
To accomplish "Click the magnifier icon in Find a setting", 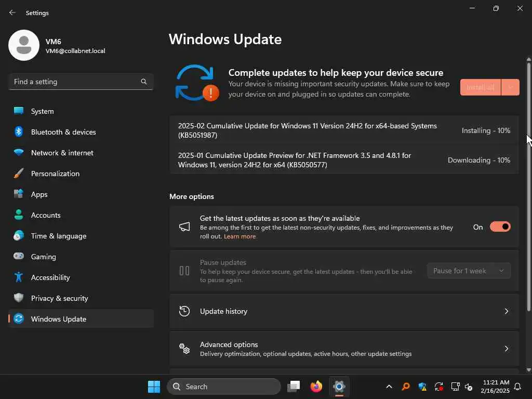I will click(x=143, y=82).
